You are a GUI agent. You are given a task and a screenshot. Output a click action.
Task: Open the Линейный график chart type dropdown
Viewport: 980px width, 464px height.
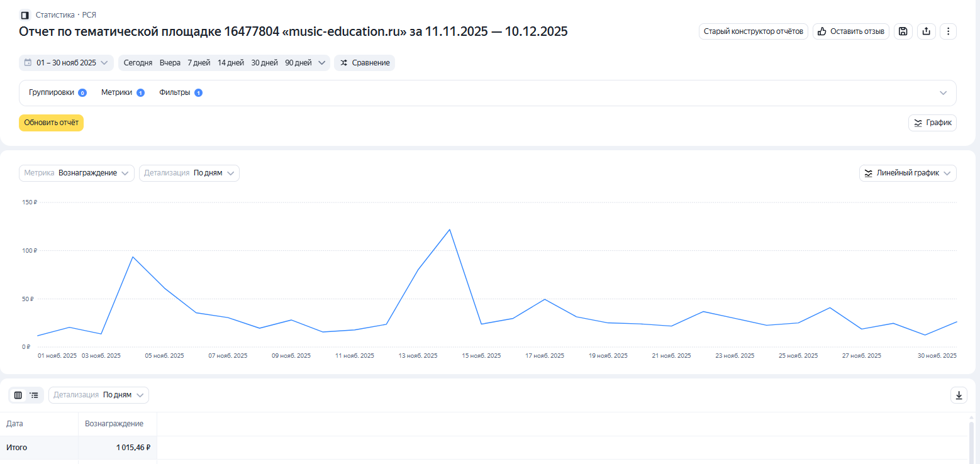click(907, 173)
